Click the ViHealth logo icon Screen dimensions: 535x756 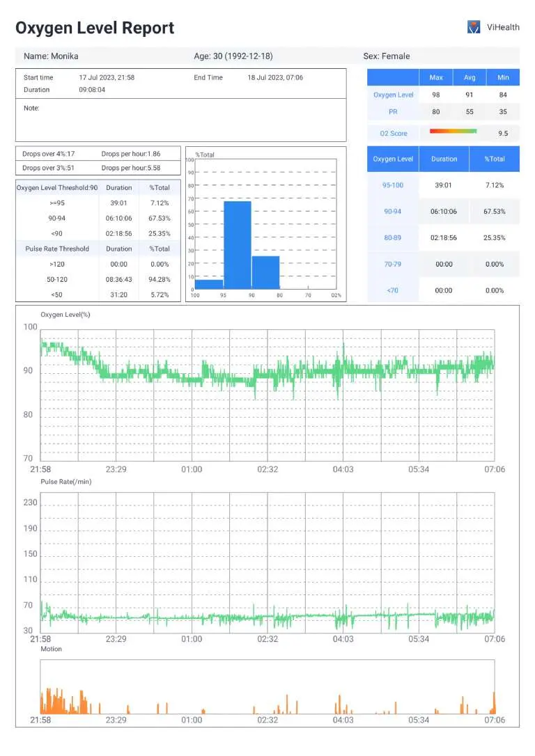(x=474, y=27)
